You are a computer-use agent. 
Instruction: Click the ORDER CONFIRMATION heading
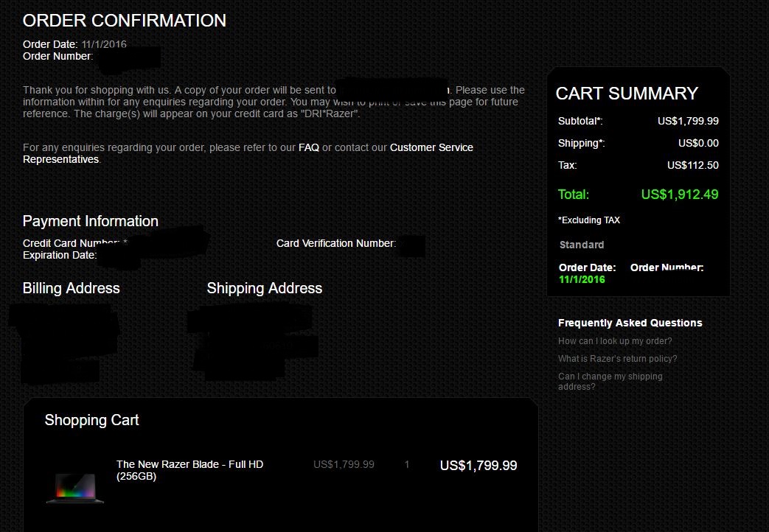125,21
